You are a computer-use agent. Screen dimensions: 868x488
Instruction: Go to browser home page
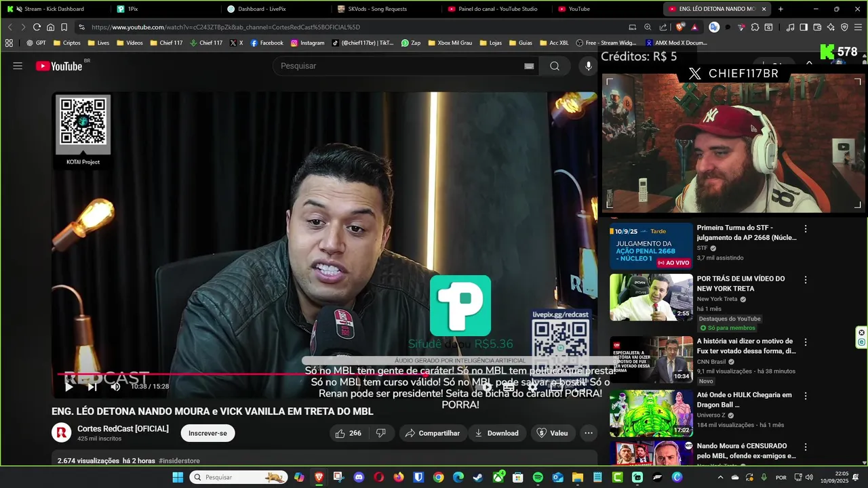[50, 27]
